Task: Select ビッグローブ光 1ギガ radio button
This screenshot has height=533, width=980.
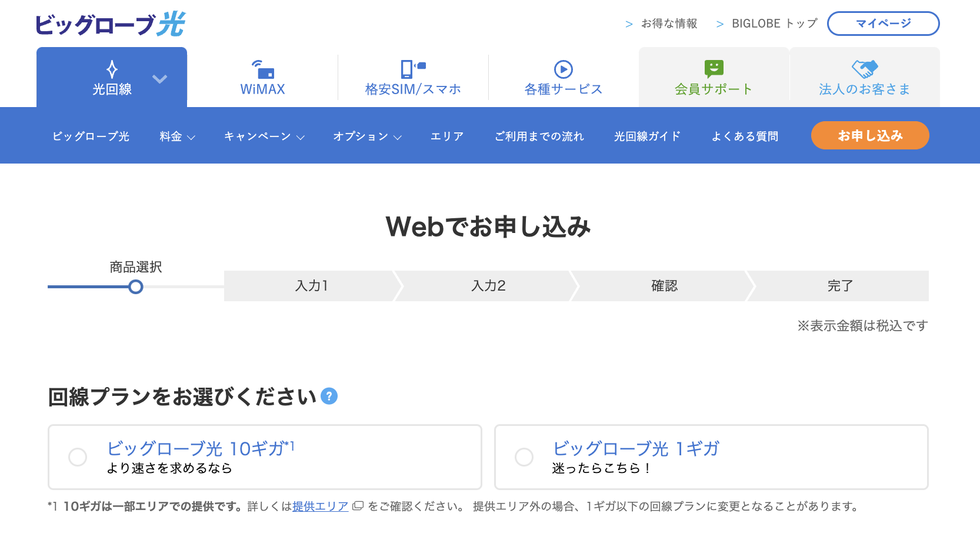Action: tap(524, 457)
